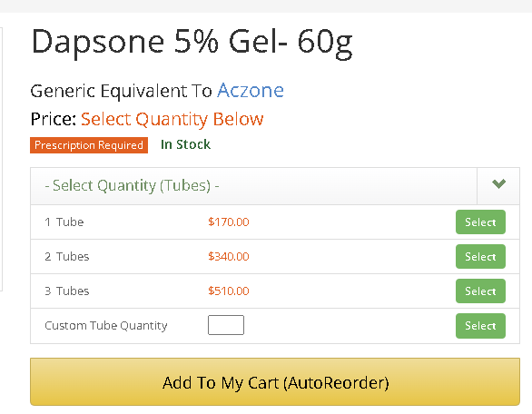Click the $170.00 price
This screenshot has width=532, height=414.
point(229,222)
